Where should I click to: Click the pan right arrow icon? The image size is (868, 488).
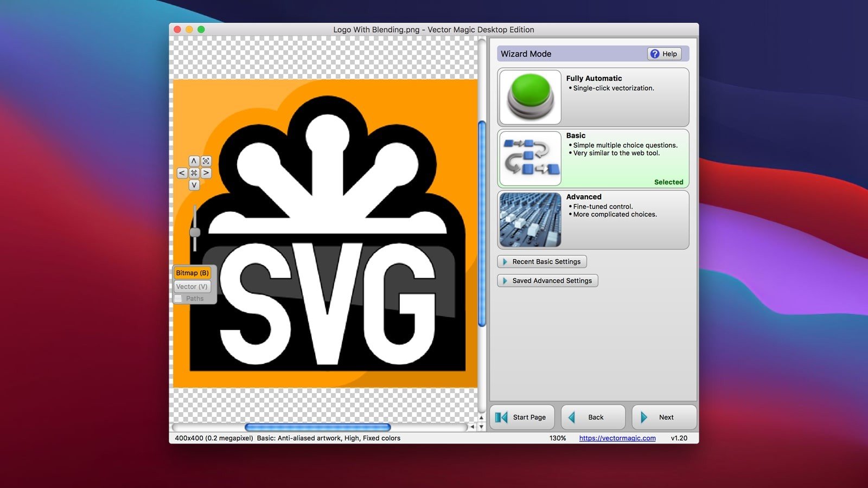[206, 173]
